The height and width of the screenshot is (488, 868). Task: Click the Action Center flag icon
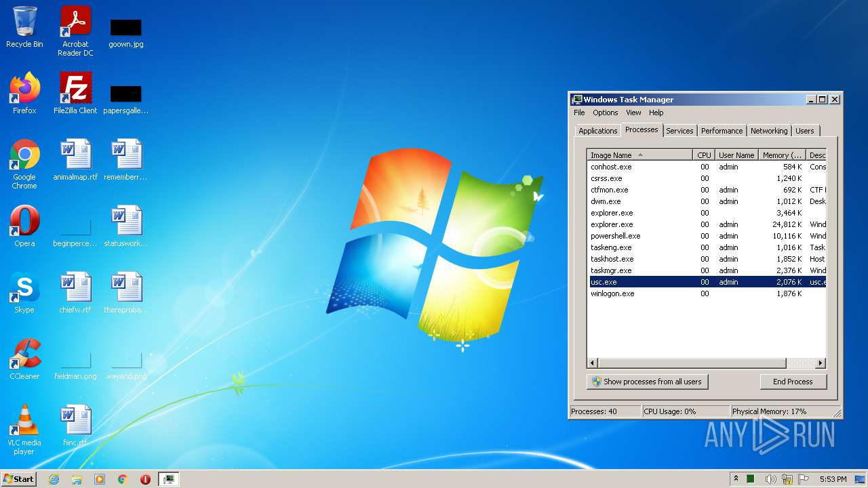point(804,479)
